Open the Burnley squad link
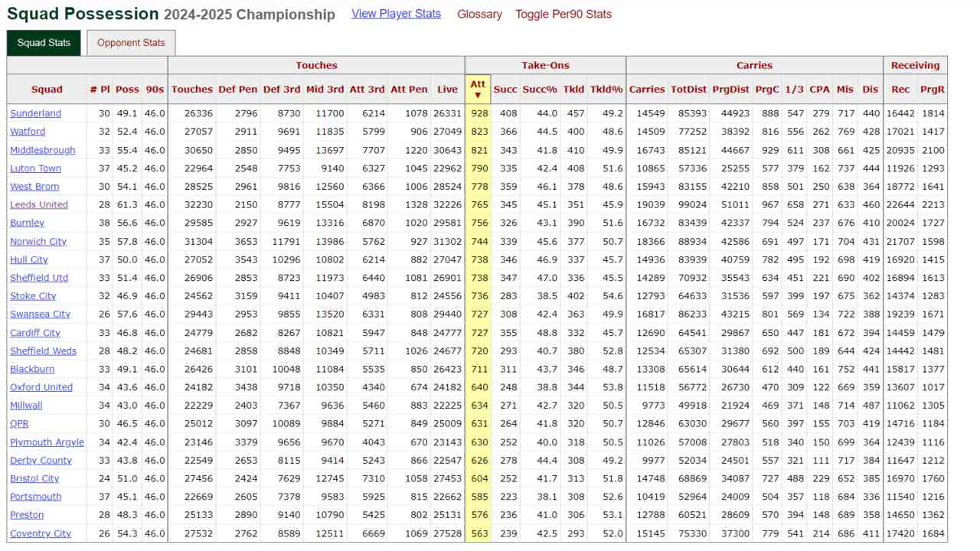The width and height of the screenshot is (980, 551). pos(27,223)
